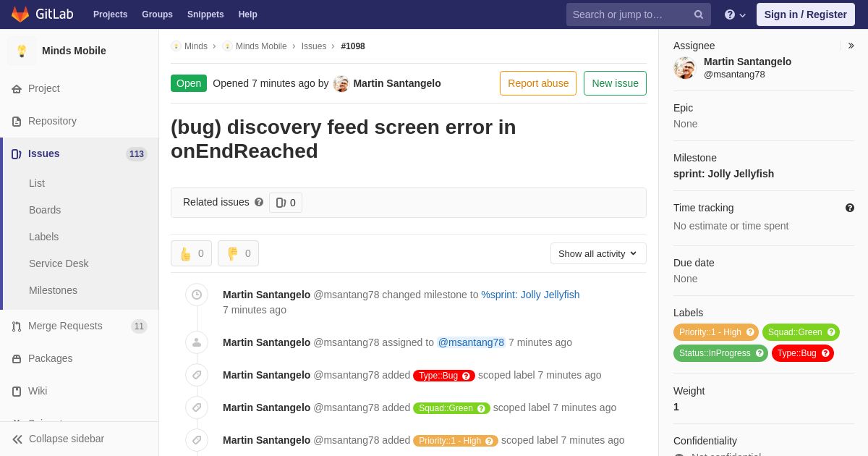Open the %sprint: Jolly Jellyfish milestone link
This screenshot has height=456, width=868.
(x=530, y=295)
